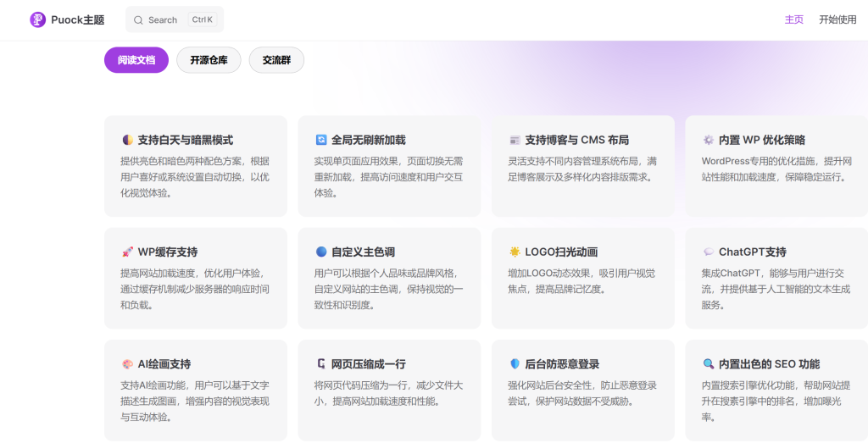Click the magnifier icon in search box
868x443 pixels.
click(x=139, y=19)
